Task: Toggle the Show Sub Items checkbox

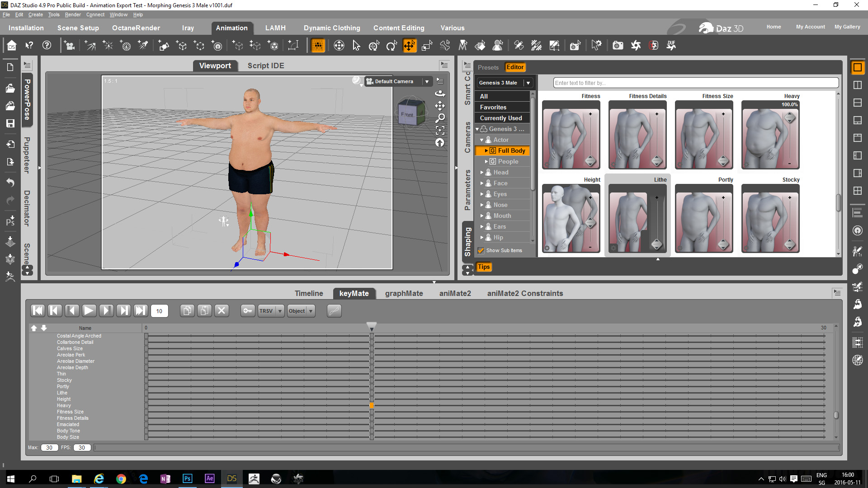Action: click(x=481, y=250)
